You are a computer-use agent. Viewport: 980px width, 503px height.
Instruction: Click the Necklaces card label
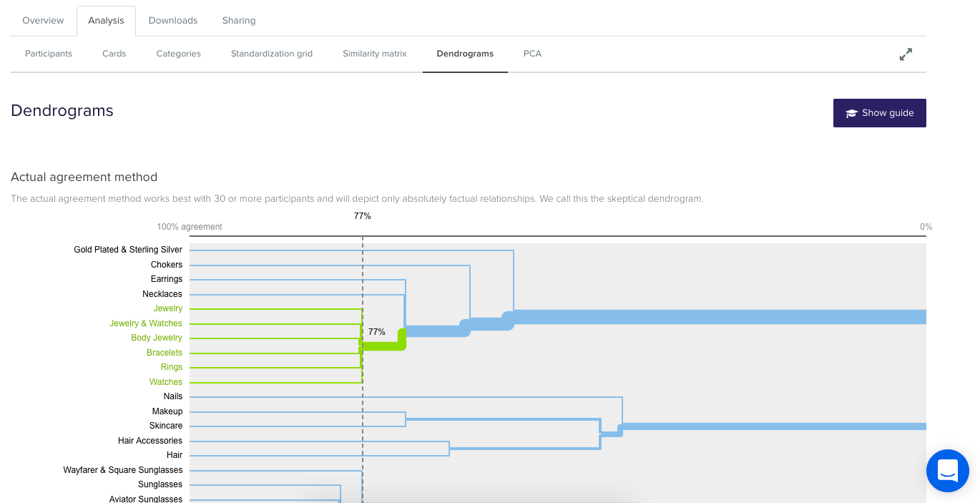coord(162,294)
